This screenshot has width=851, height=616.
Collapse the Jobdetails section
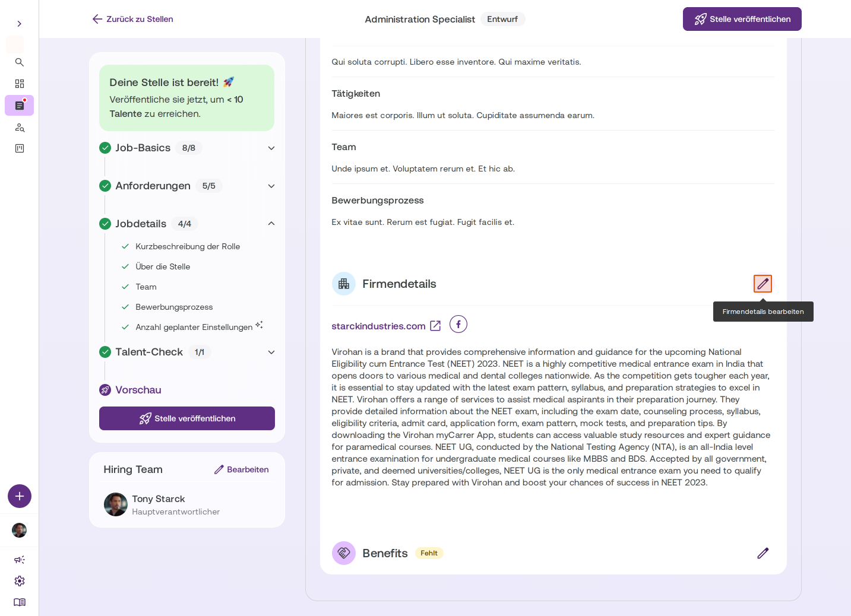point(271,224)
